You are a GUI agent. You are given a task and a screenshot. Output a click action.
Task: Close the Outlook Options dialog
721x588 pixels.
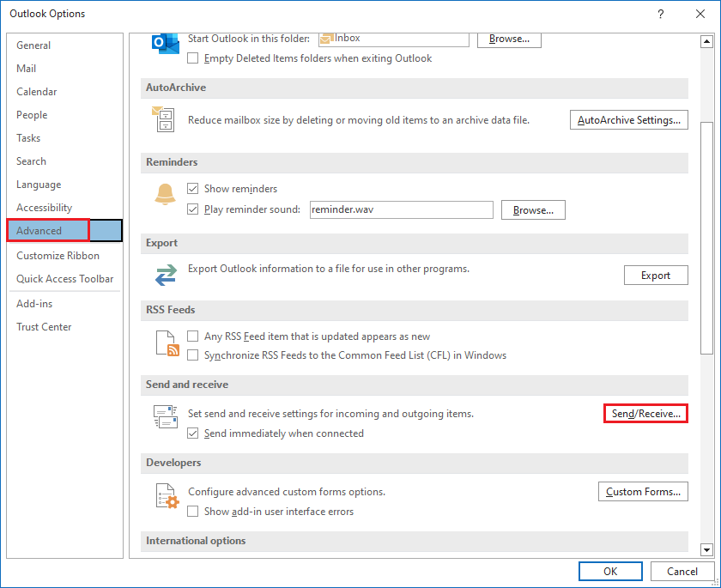[x=700, y=14]
